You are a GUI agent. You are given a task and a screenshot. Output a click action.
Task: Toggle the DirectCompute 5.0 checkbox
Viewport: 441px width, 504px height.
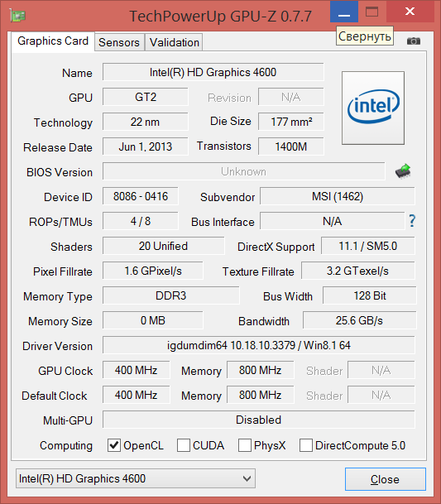click(305, 445)
